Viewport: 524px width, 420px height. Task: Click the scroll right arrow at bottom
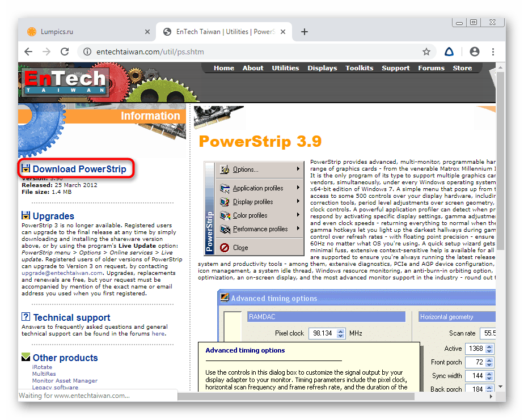(x=491, y=397)
